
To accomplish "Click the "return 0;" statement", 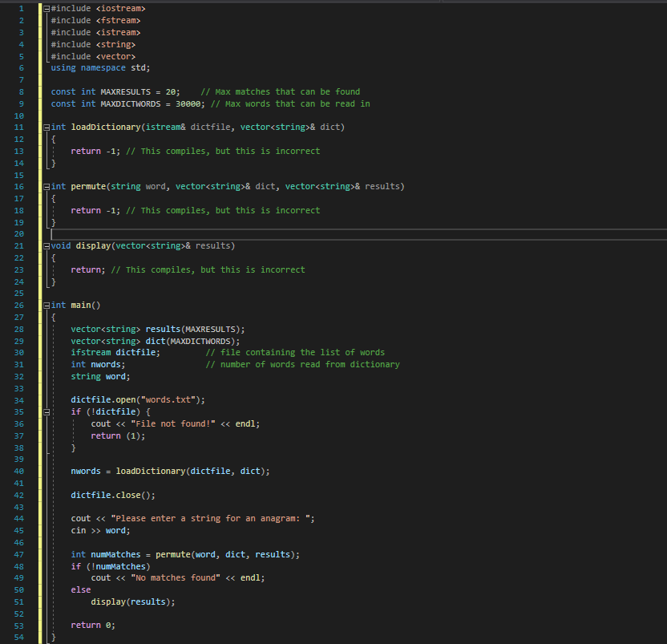I will tap(93, 626).
